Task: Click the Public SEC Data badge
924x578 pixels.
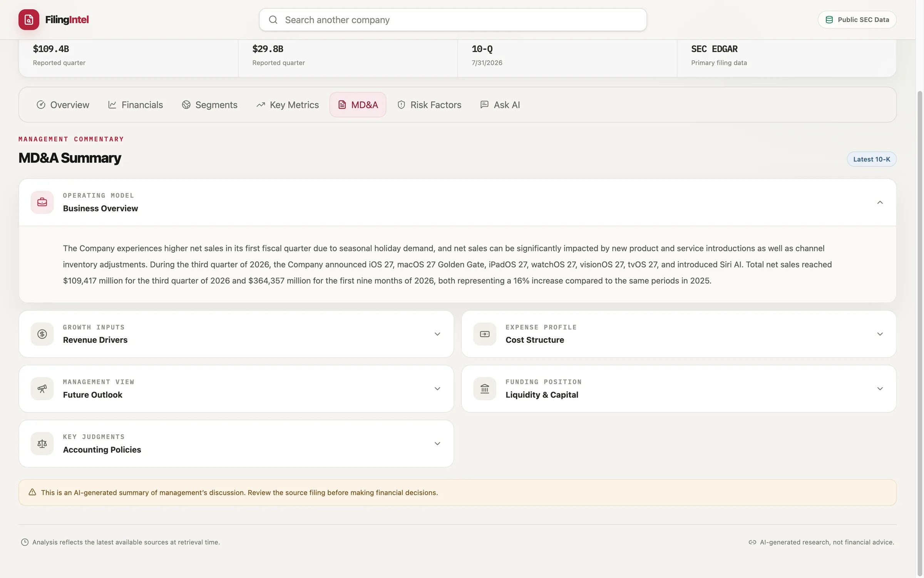Action: coord(857,20)
